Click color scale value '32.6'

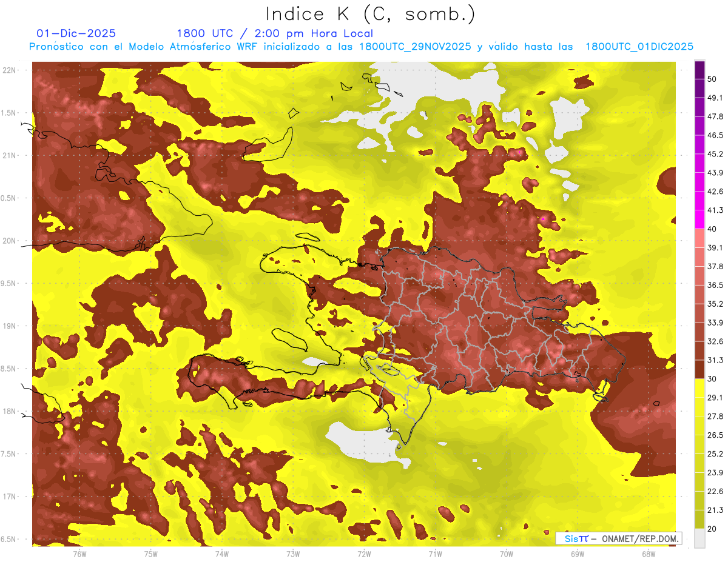[x=715, y=341]
